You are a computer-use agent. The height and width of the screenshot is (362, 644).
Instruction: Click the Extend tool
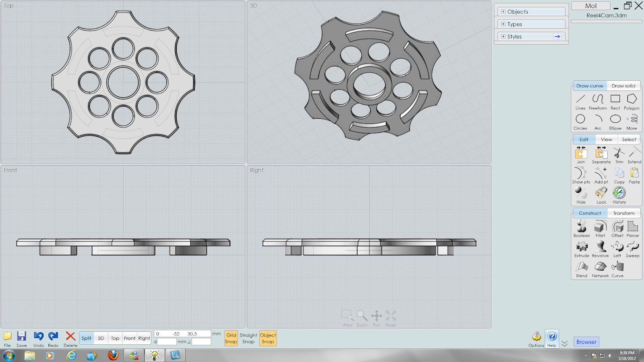tap(634, 155)
